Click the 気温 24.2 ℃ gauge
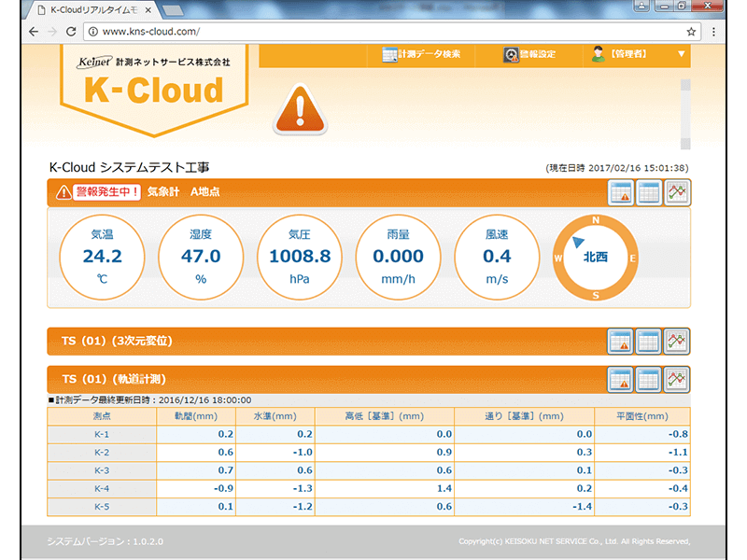 click(102, 258)
